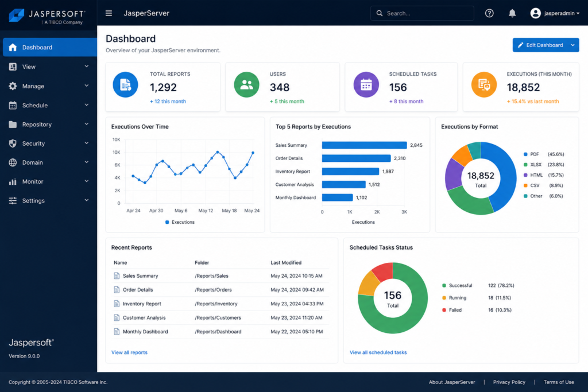Image resolution: width=588 pixels, height=392 pixels.
Task: Click the hamburger menu icon
Action: [109, 13]
